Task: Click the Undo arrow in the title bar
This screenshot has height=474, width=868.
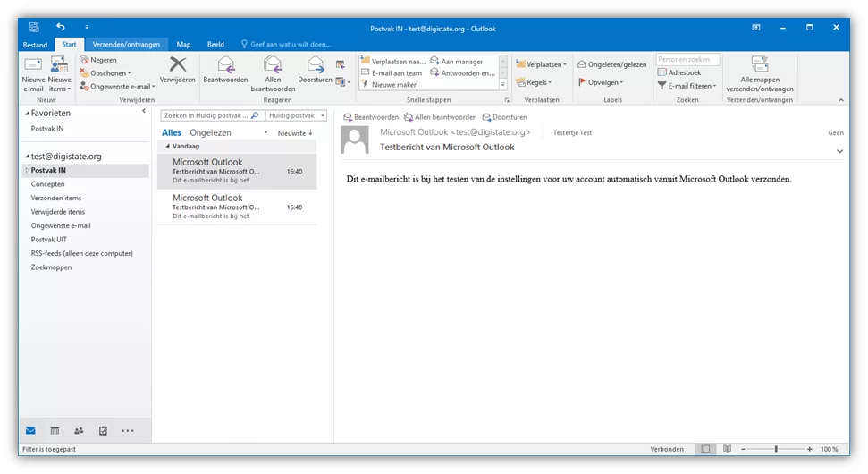Action: coord(60,27)
